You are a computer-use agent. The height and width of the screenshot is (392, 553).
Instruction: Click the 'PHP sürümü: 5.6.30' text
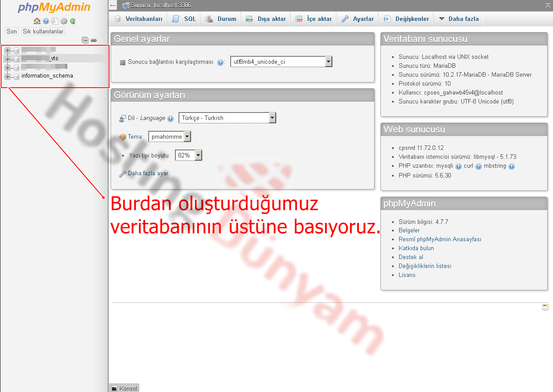pos(425,176)
